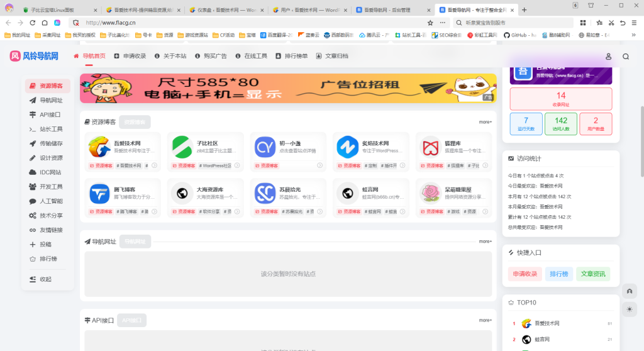Viewport: 644px width, 351px height.
Task: Select API接口 in the left sidebar
Action: point(48,114)
